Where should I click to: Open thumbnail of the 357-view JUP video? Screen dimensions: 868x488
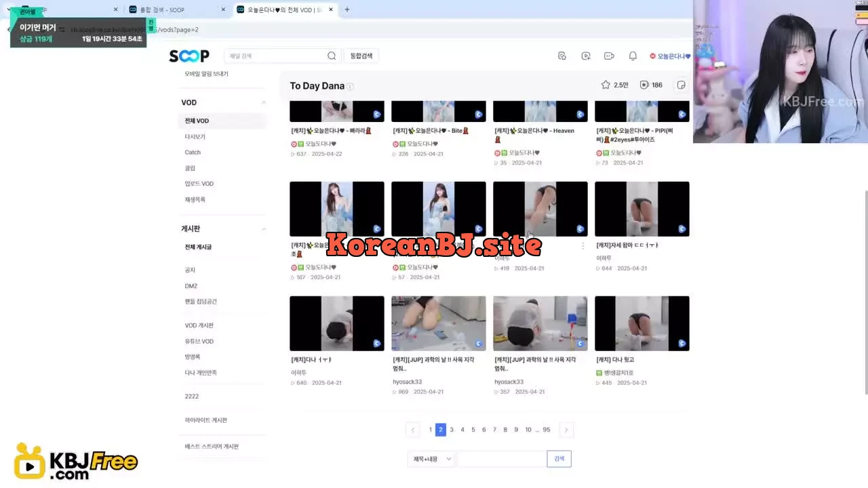tap(540, 323)
